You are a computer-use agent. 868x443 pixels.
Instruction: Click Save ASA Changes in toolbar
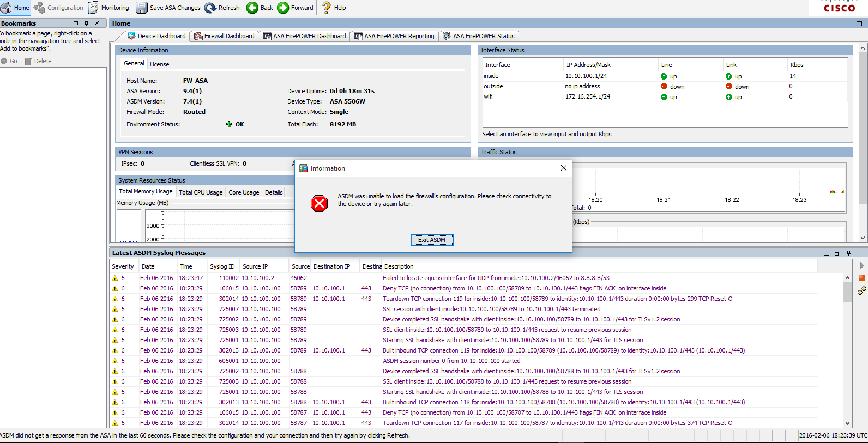click(x=168, y=8)
